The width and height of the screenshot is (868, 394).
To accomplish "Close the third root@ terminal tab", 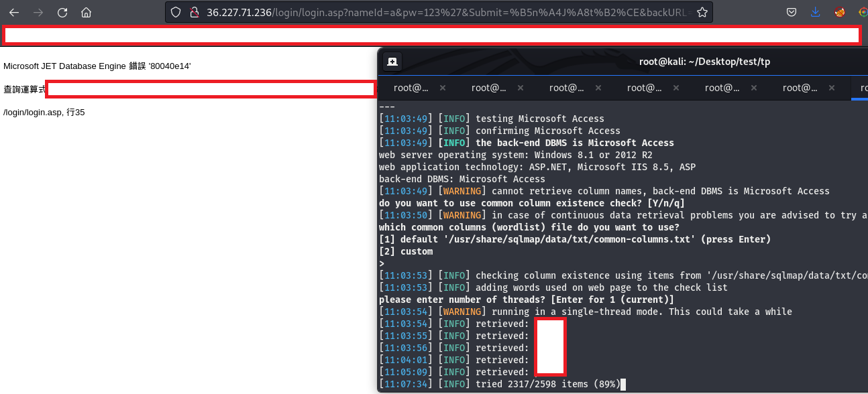I will point(598,88).
